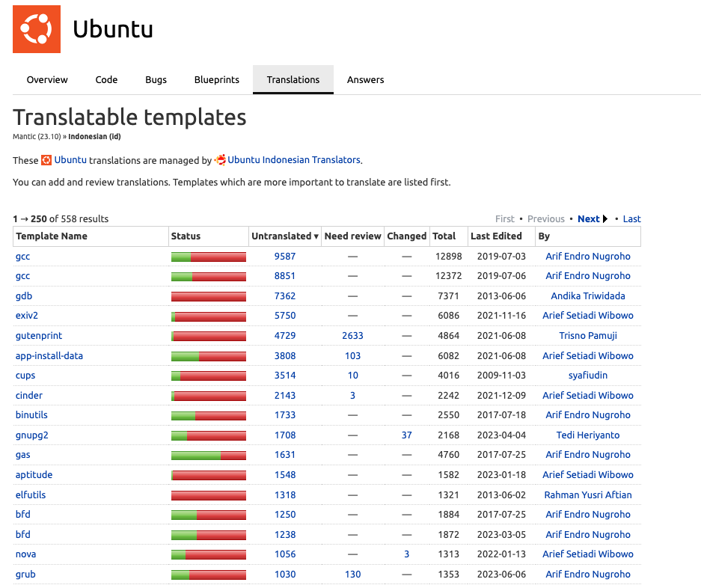Open 2633 need-review strings for gutenprint
The width and height of the screenshot is (701, 588).
(x=352, y=336)
